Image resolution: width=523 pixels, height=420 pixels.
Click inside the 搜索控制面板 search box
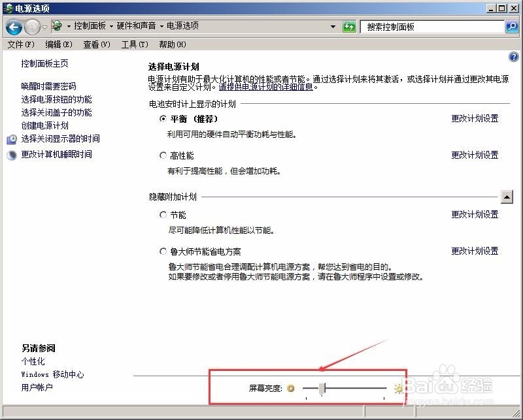click(425, 27)
